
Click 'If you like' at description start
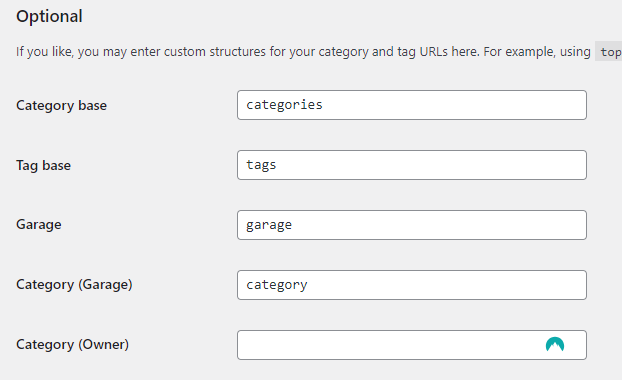(x=44, y=52)
